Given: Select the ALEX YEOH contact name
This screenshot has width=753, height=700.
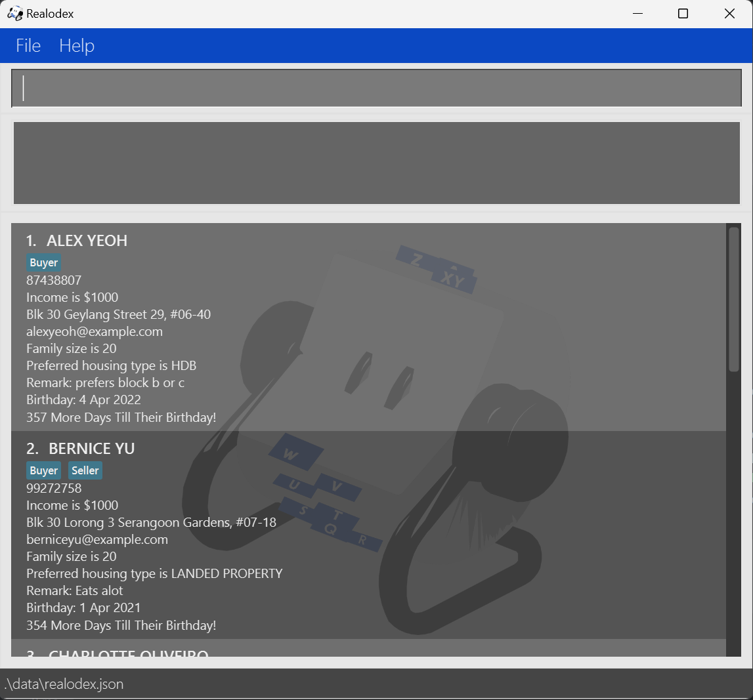Looking at the screenshot, I should 87,241.
